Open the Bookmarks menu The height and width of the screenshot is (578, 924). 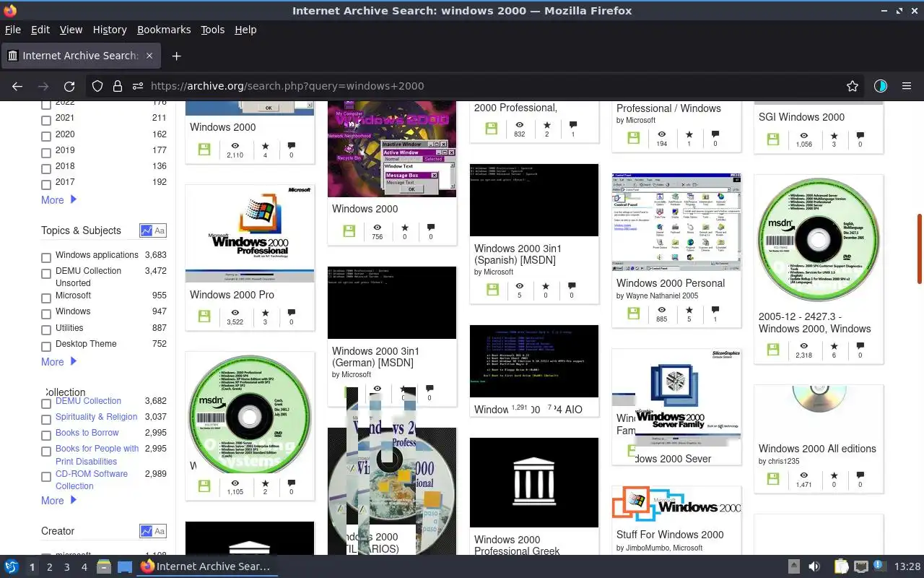(x=164, y=30)
